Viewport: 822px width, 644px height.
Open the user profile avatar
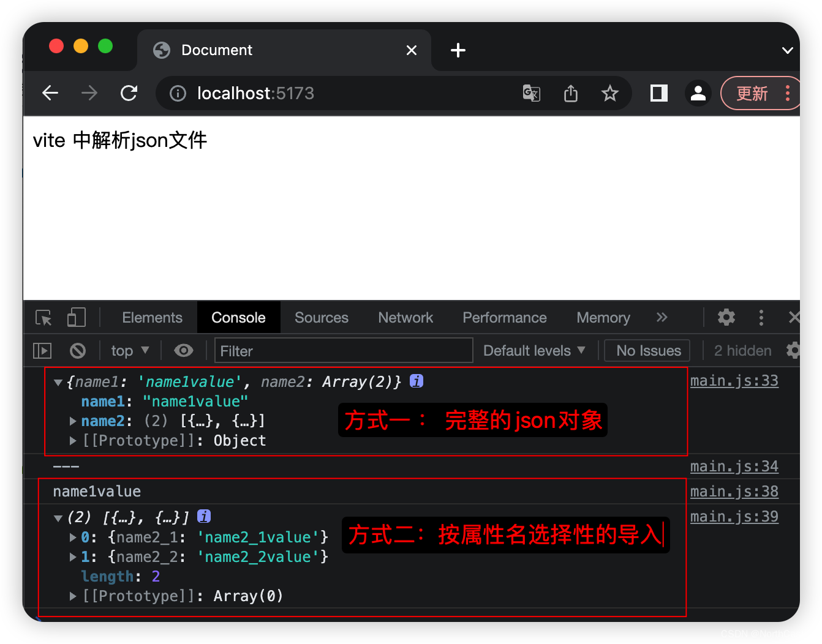698,93
